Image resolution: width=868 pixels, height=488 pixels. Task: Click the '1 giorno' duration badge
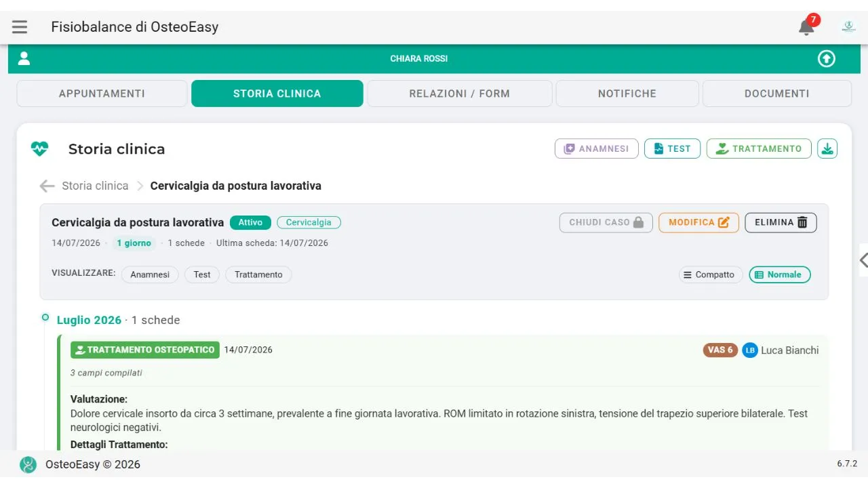[134, 243]
